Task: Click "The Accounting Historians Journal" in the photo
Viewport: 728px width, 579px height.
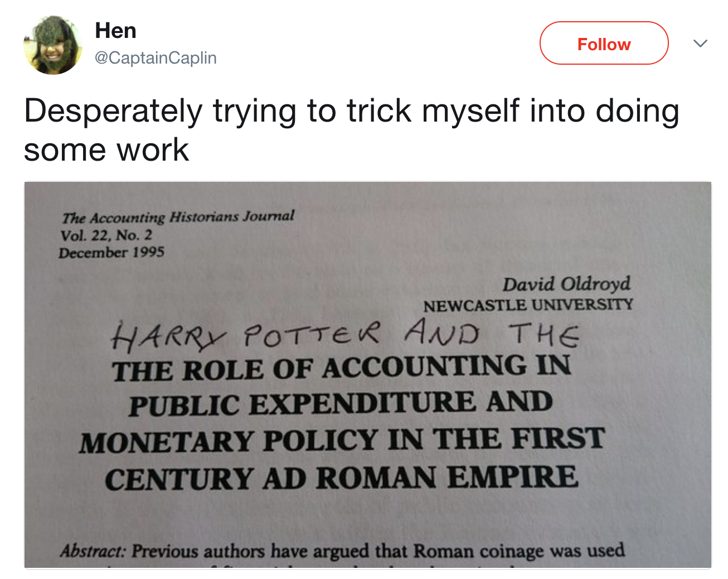Action: [x=178, y=217]
